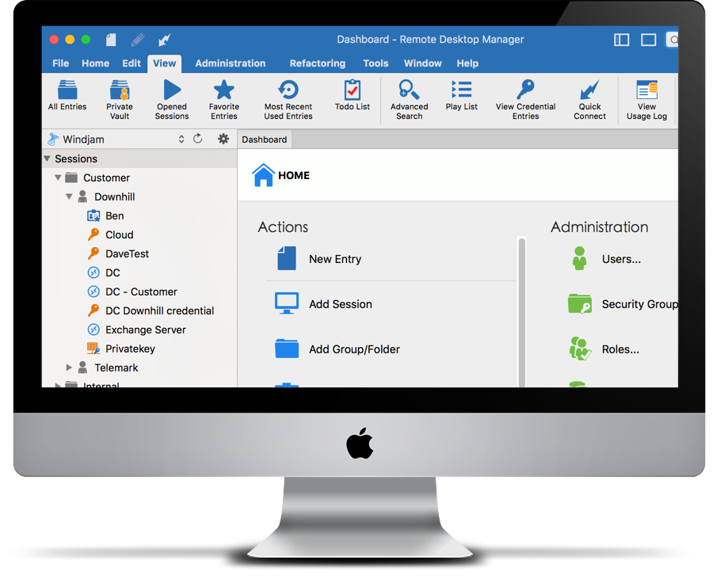
Task: Refresh the navigation tree
Action: click(x=198, y=139)
